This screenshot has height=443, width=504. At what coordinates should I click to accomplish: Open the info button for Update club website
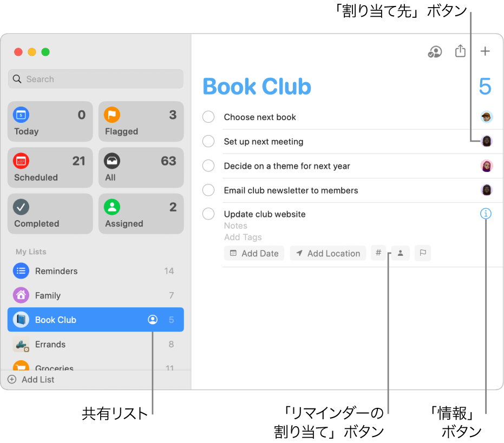point(486,214)
